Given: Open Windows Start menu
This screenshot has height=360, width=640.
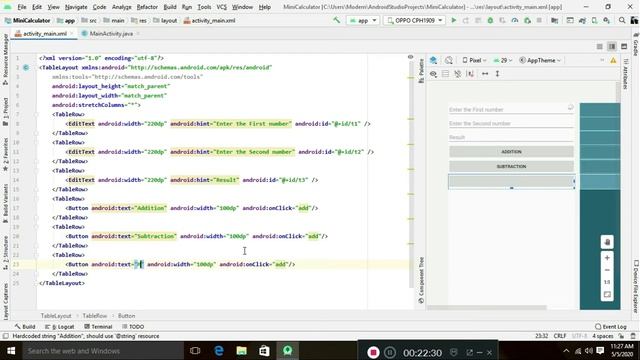Looking at the screenshot, I should [x=11, y=351].
